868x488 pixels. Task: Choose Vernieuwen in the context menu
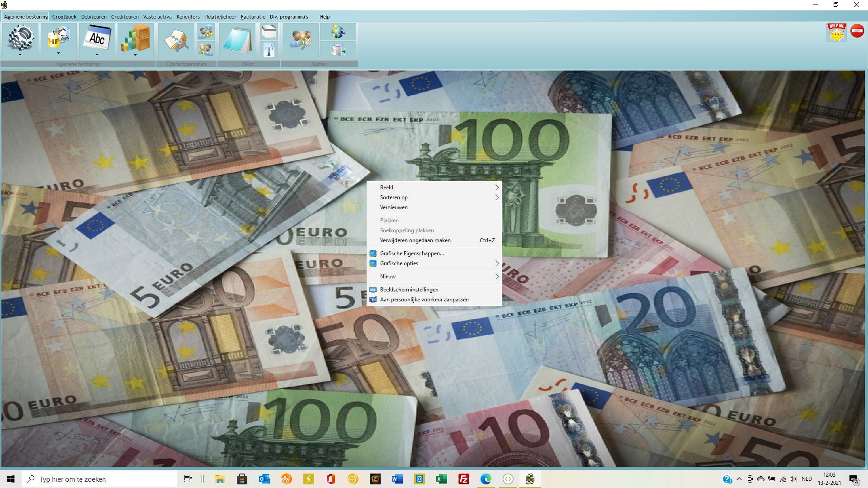click(434, 207)
